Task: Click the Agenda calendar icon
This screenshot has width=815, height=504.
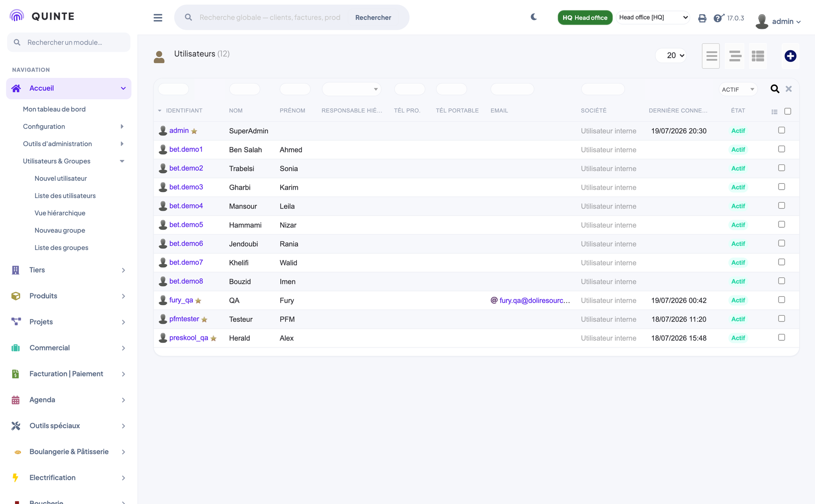Action: tap(15, 400)
